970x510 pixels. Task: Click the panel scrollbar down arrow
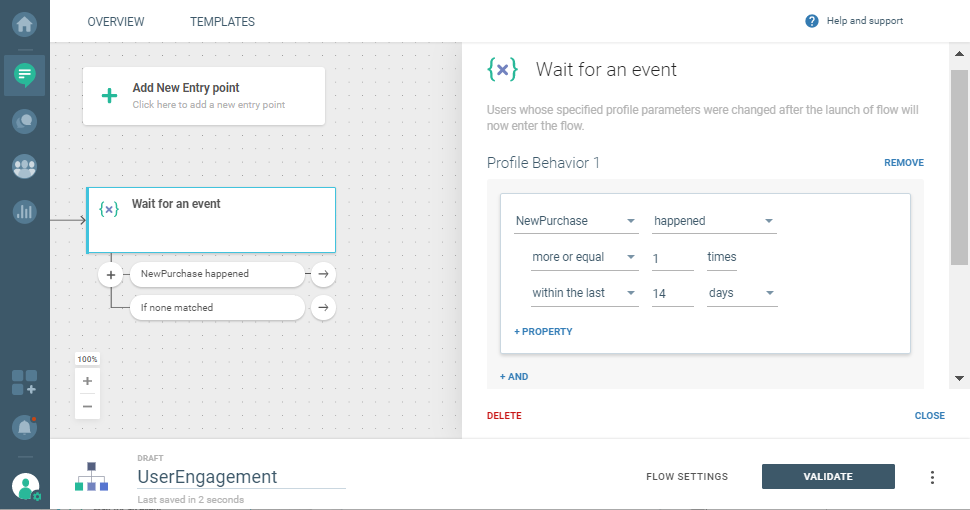click(x=959, y=379)
